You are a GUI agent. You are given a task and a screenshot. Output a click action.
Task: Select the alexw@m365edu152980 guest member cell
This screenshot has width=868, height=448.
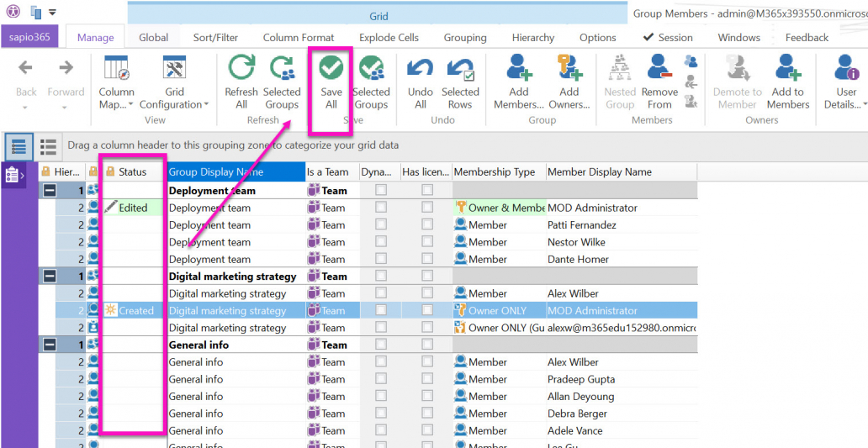click(621, 328)
